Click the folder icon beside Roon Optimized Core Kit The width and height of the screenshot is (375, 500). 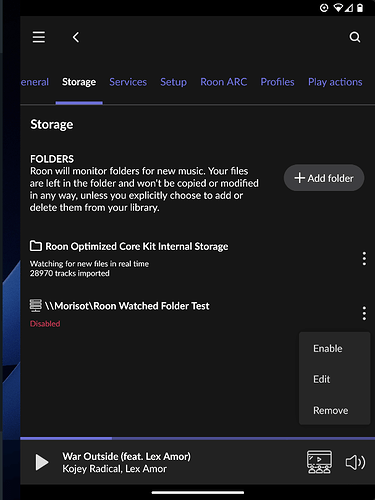point(36,246)
